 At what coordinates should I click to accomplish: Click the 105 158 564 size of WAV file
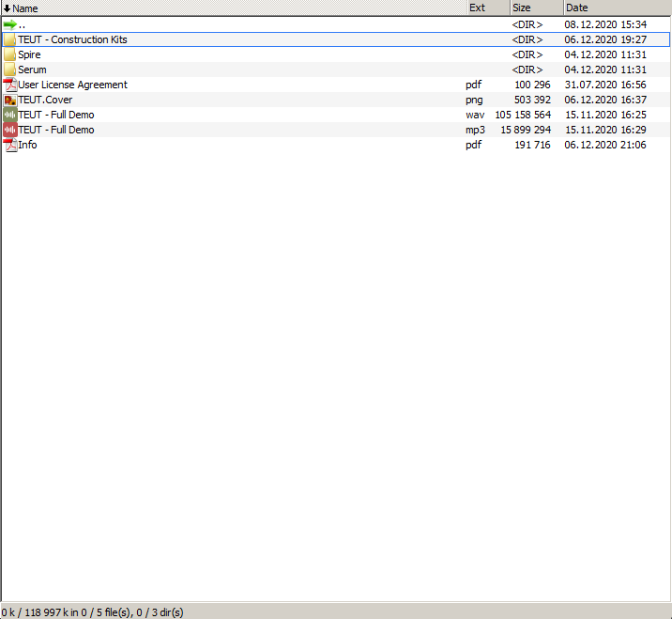(523, 115)
